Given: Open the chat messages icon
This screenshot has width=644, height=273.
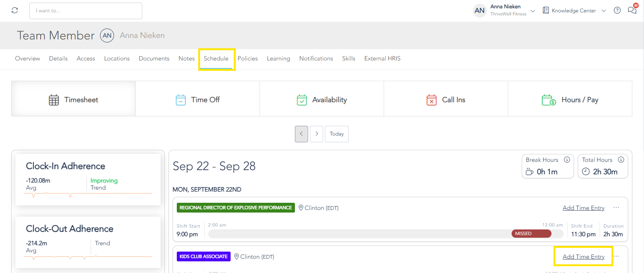Looking at the screenshot, I should 632,11.
